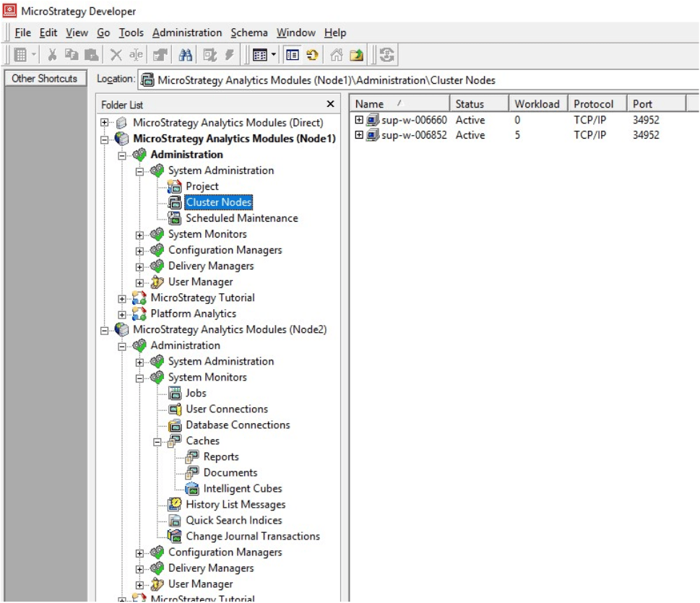Click the Other Shortcuts button

coord(44,79)
